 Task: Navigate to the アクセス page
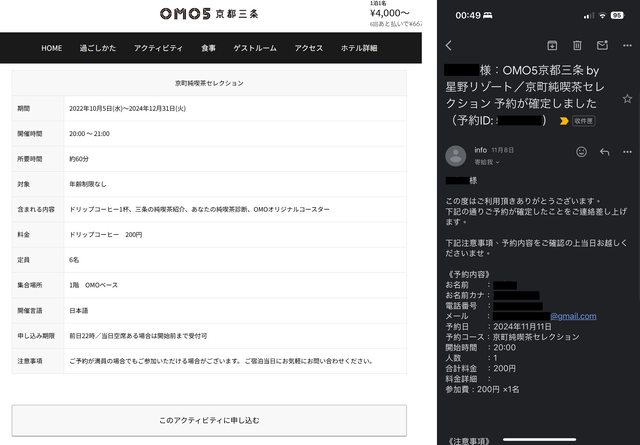click(x=309, y=48)
